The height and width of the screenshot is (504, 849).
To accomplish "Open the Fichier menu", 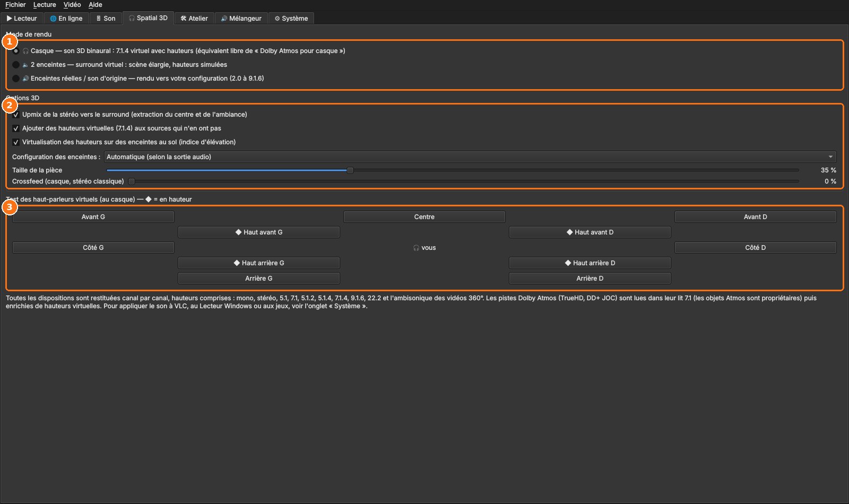I will coord(15,5).
